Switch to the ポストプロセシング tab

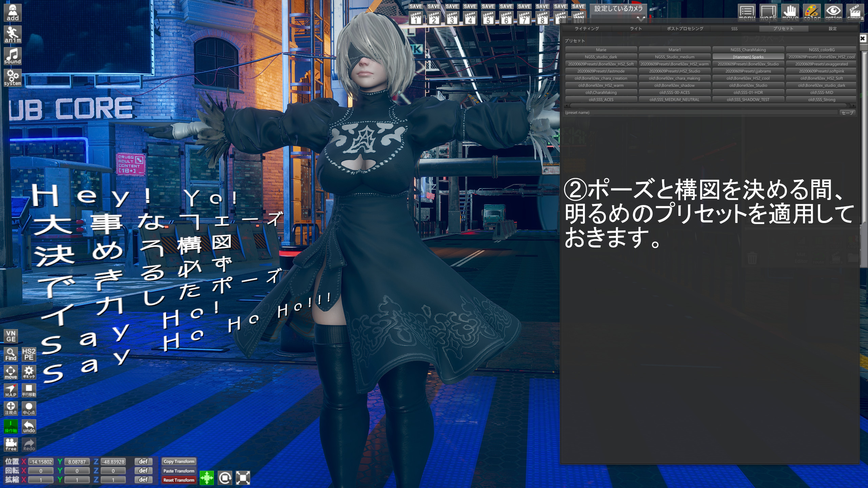click(685, 29)
